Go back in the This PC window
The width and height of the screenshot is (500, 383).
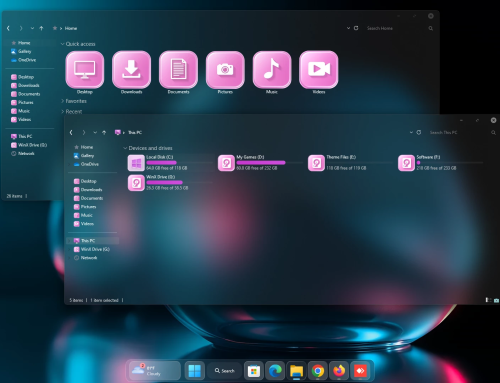coord(71,132)
